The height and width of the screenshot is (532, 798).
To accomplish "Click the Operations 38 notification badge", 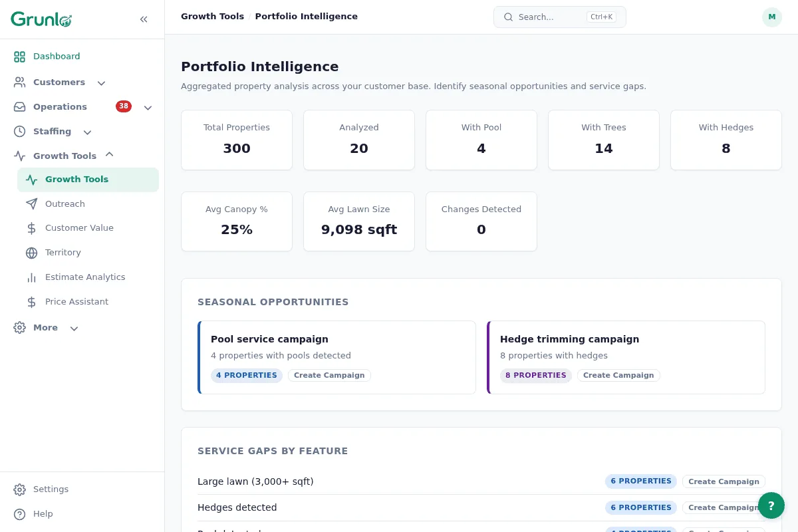I will coord(124,106).
